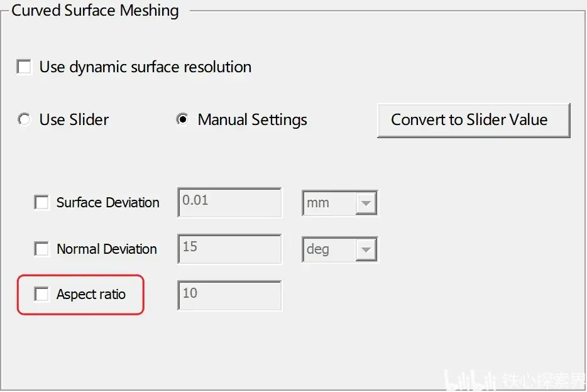Focus the Normal Deviation 15 value field

pyautogui.click(x=229, y=249)
